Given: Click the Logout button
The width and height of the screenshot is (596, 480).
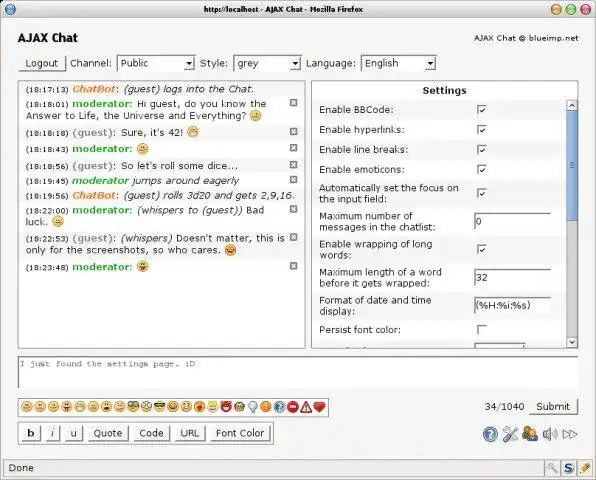Looking at the screenshot, I should click(x=41, y=63).
